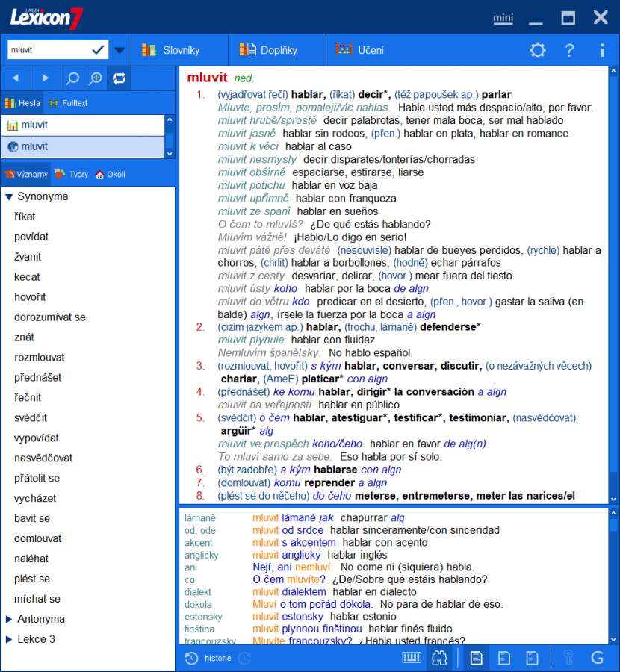The width and height of the screenshot is (620, 672).
Task: Open the search history dropdown arrow
Action: click(118, 49)
